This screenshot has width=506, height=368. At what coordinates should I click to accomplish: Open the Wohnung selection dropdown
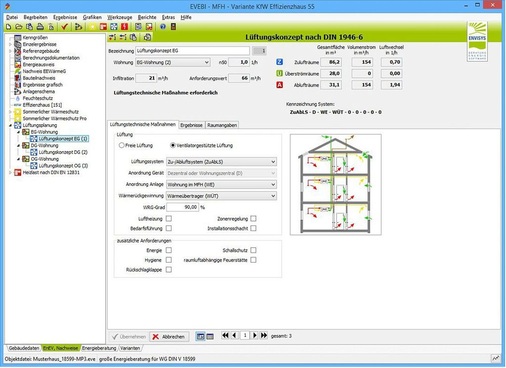pyautogui.click(x=173, y=62)
